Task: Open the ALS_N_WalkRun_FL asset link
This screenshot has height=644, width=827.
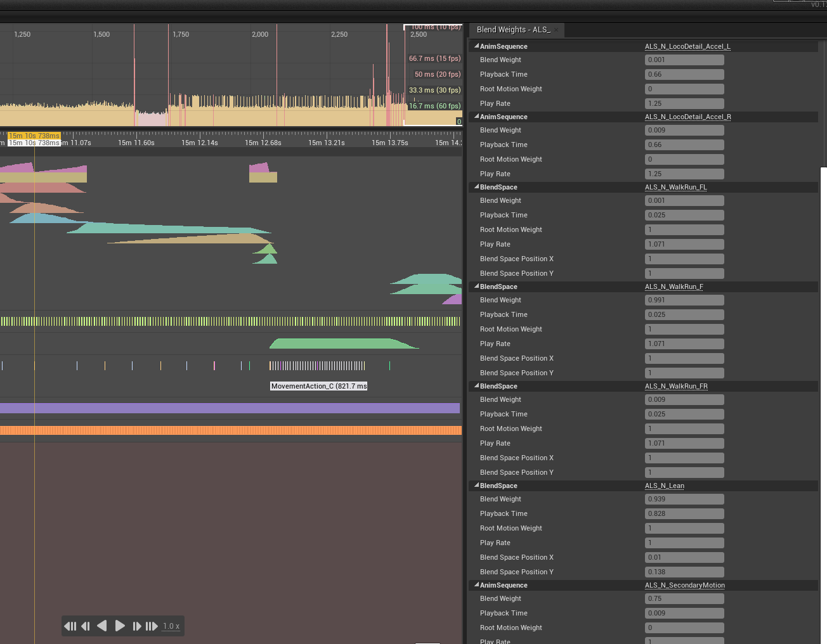Action: coord(676,187)
